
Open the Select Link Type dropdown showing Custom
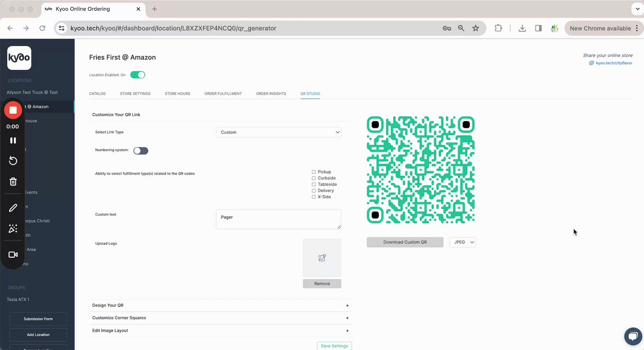coord(278,132)
